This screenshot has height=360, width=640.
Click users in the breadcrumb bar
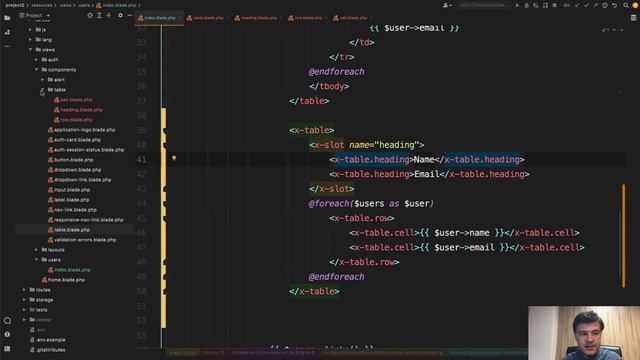pos(84,5)
